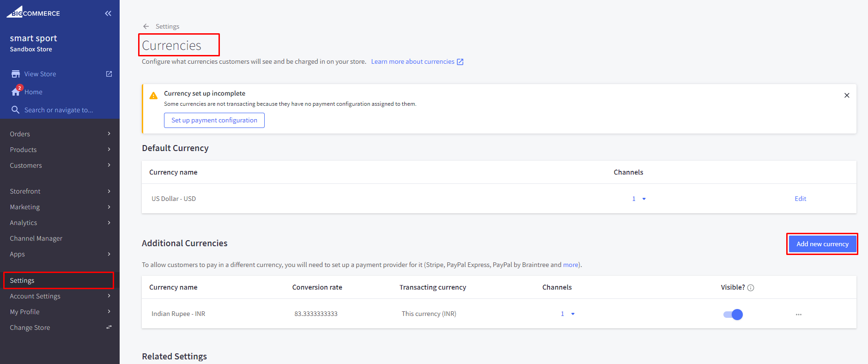Toggle visibility of Indian Rupee currency

pyautogui.click(x=733, y=315)
